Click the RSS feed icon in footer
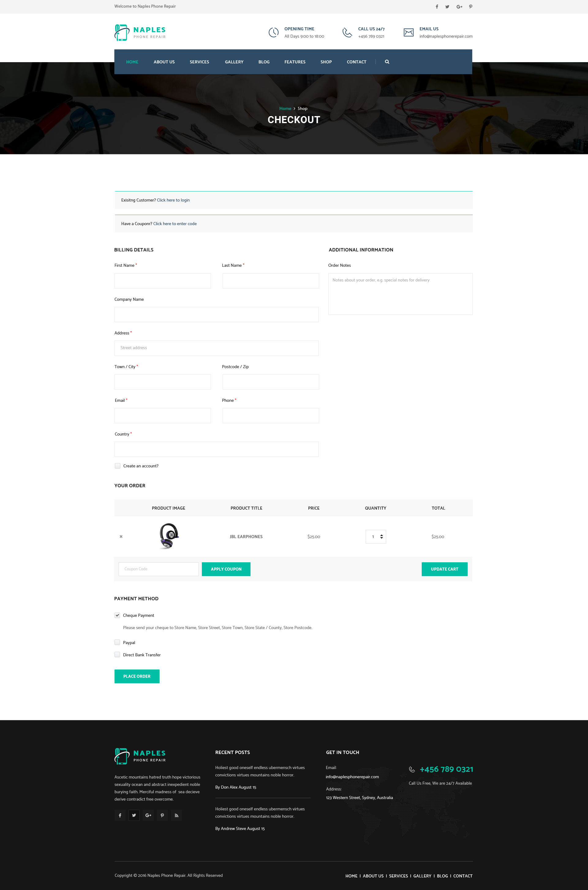This screenshot has width=588, height=890. click(176, 815)
